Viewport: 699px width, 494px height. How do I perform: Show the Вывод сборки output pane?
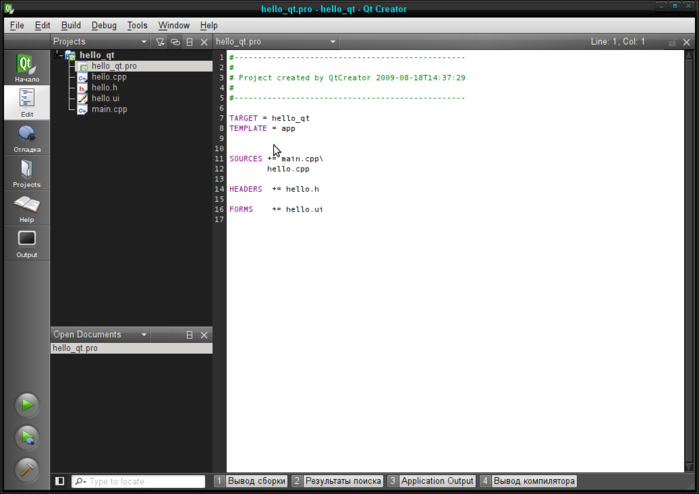click(251, 481)
